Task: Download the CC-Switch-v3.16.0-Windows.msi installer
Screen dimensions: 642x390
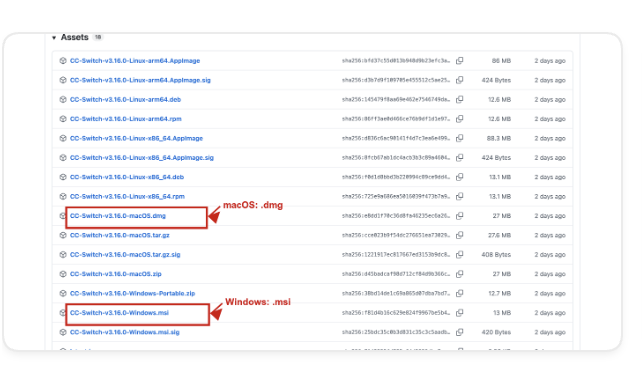Action: (x=119, y=313)
